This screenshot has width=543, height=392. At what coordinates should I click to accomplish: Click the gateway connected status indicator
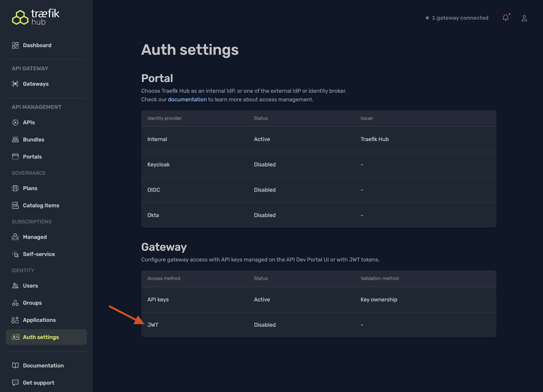tap(457, 18)
